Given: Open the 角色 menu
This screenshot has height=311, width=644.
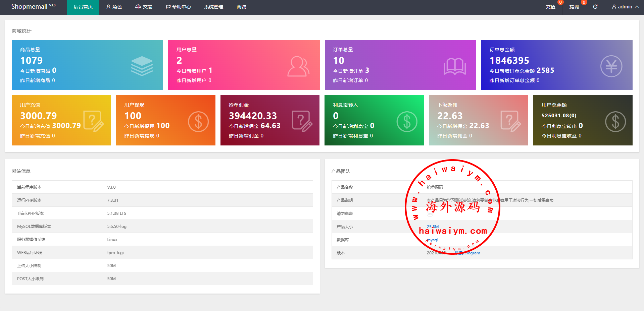Looking at the screenshot, I should point(114,7).
